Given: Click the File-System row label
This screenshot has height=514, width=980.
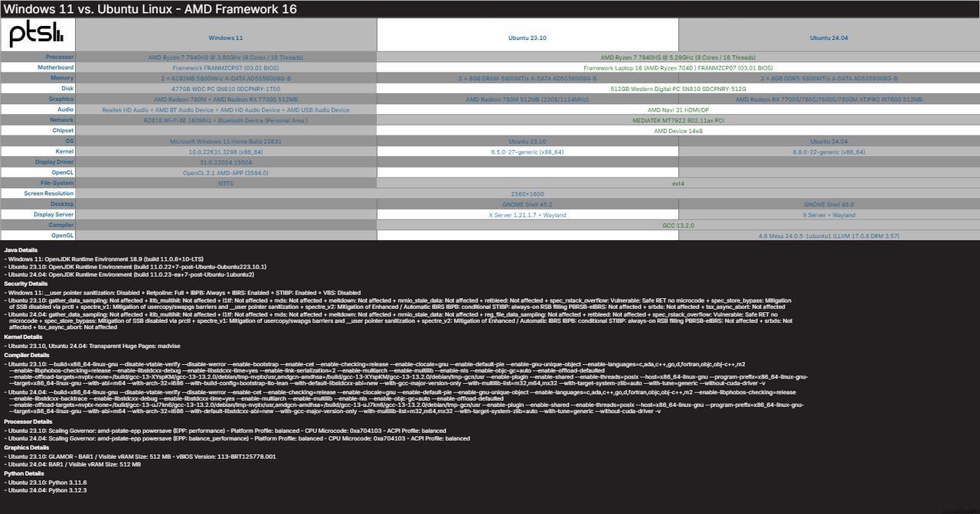Looking at the screenshot, I should point(57,183).
